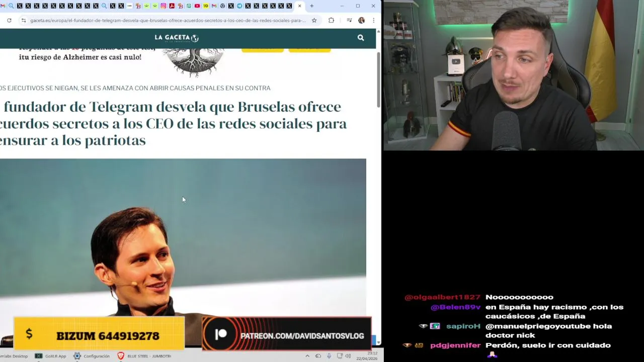The height and width of the screenshot is (362, 644).
Task: Click the Patreon davidsantosvlog banner
Action: coord(286,333)
